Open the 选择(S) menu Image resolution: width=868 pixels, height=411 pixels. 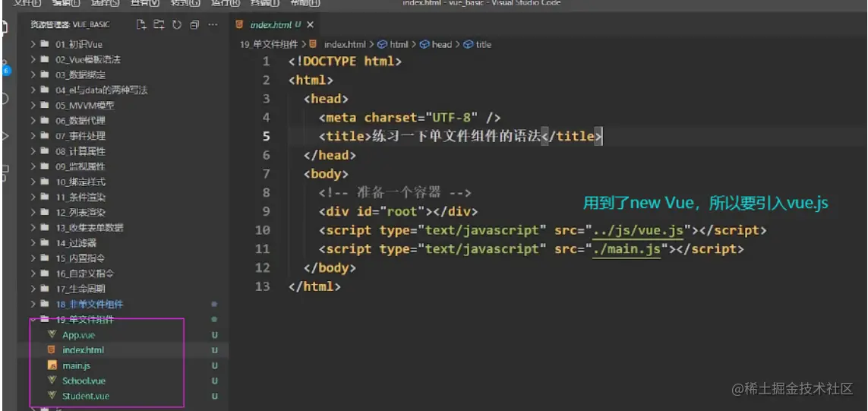[106, 3]
